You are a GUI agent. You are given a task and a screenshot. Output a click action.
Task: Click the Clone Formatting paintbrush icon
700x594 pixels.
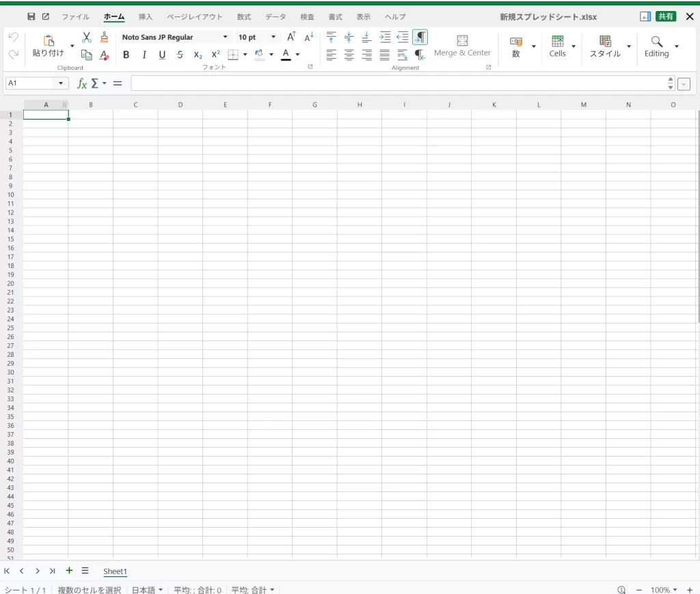pos(104,38)
